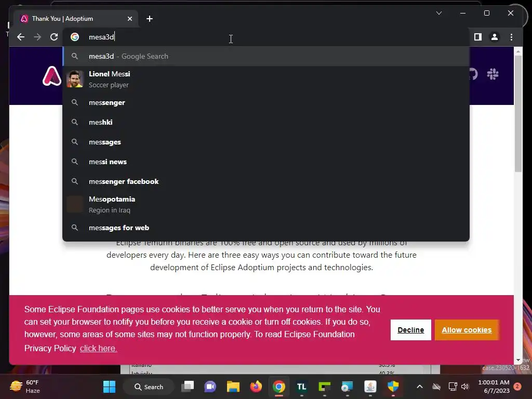Open the Windows Start menu
The height and width of the screenshot is (399, 532).
pyautogui.click(x=109, y=387)
